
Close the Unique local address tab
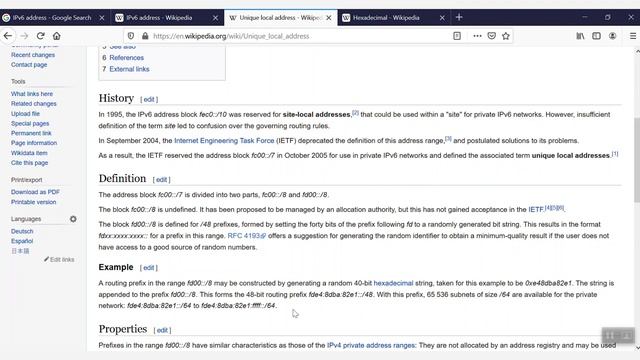[329, 18]
